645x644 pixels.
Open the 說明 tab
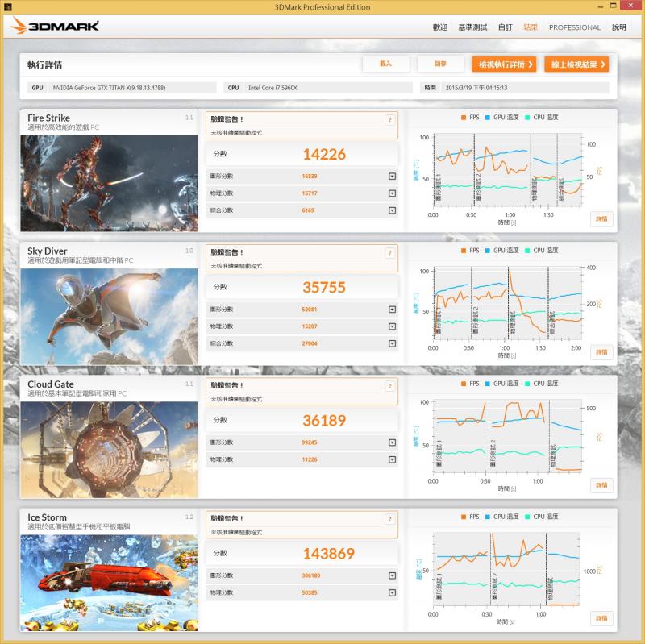point(619,27)
